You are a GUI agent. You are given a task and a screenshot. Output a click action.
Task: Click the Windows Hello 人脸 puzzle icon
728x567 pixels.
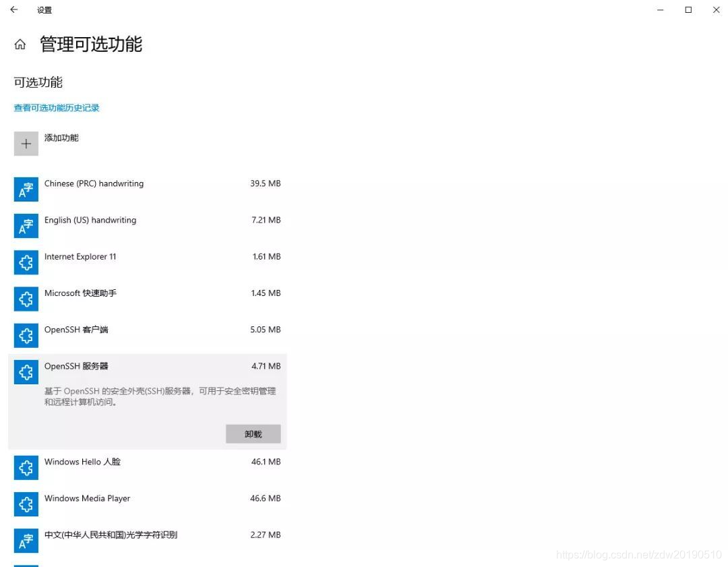(26, 468)
